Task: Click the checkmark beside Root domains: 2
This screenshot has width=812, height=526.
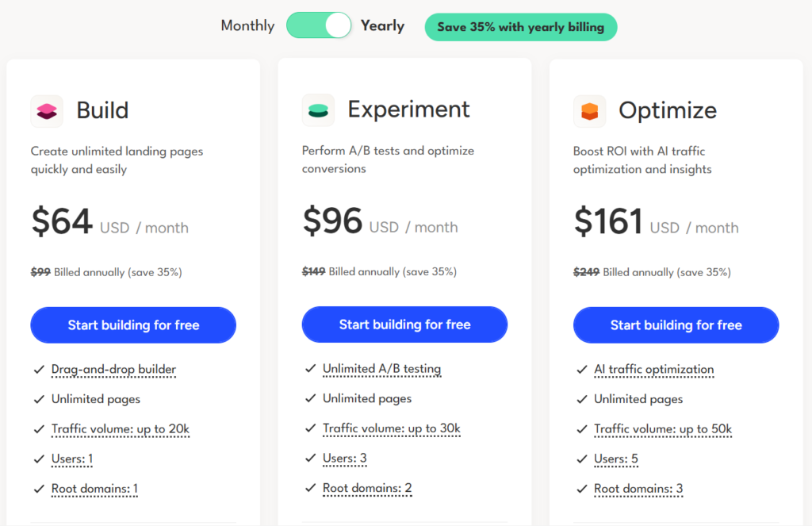Action: [x=310, y=489]
